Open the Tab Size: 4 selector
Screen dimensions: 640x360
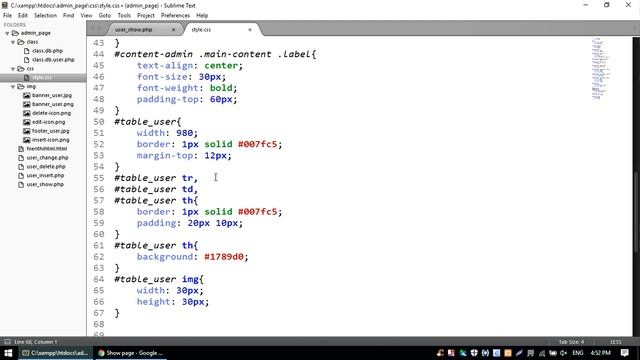tap(571, 342)
